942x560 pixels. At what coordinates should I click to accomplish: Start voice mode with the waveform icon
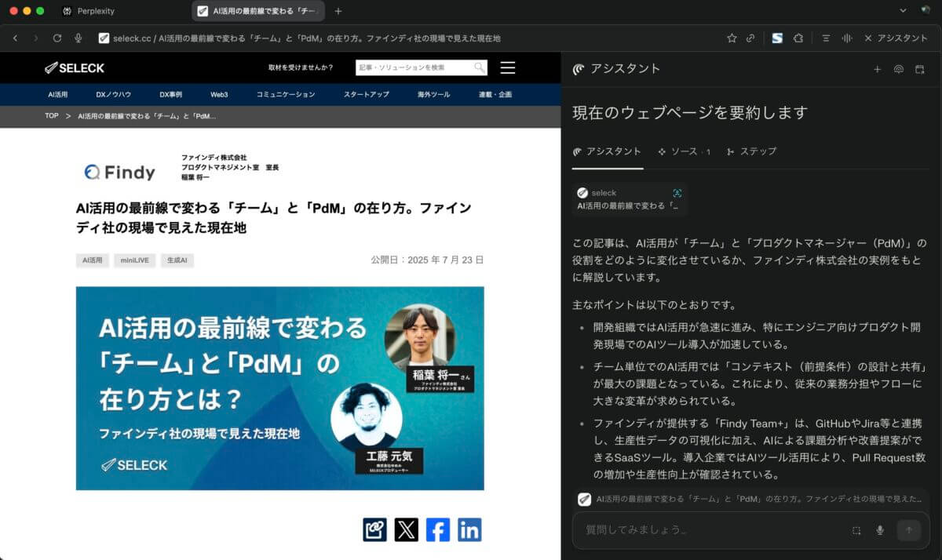[847, 38]
